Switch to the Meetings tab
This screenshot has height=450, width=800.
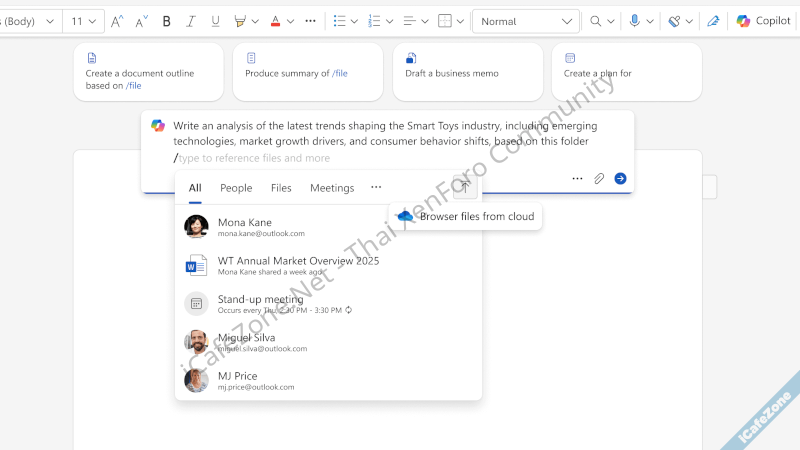point(332,188)
